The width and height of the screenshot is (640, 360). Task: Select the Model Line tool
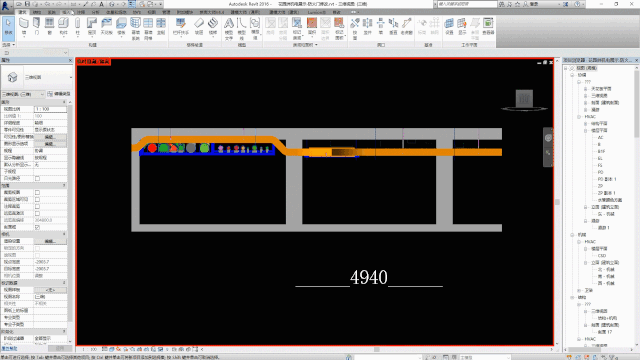coord(242,28)
